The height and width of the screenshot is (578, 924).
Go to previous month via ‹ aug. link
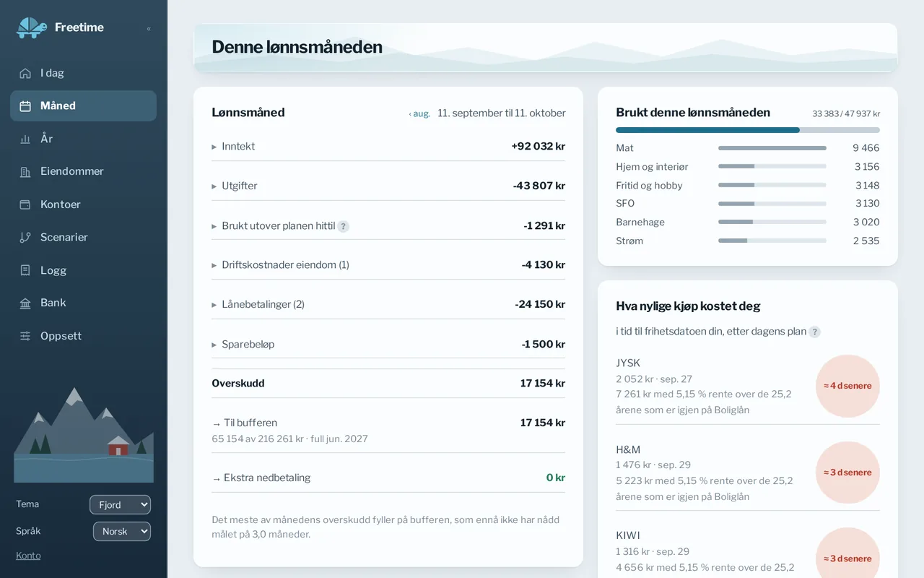(419, 114)
